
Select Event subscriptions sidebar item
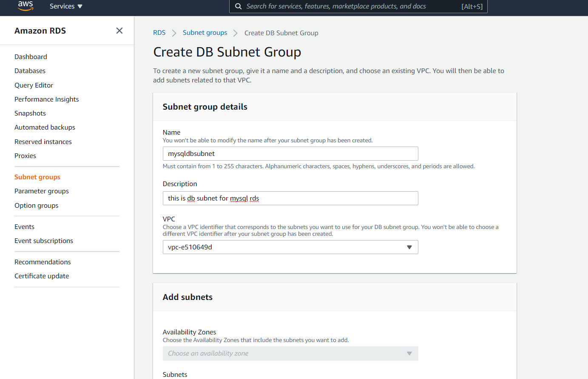(x=44, y=241)
